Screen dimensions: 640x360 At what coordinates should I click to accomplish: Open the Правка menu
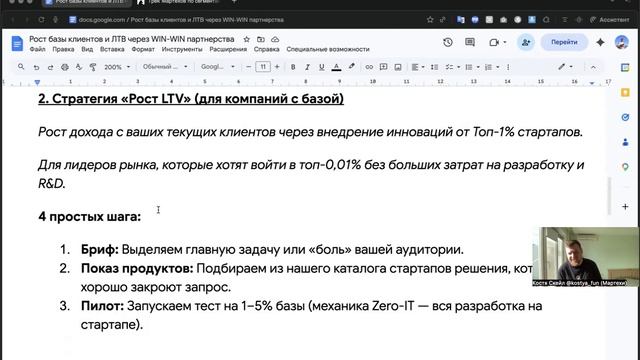[x=63, y=49]
